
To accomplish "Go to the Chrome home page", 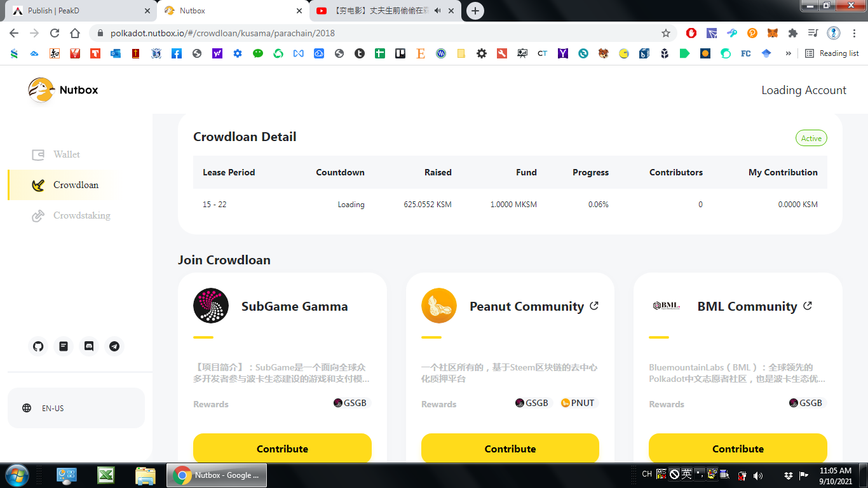I will tap(75, 33).
